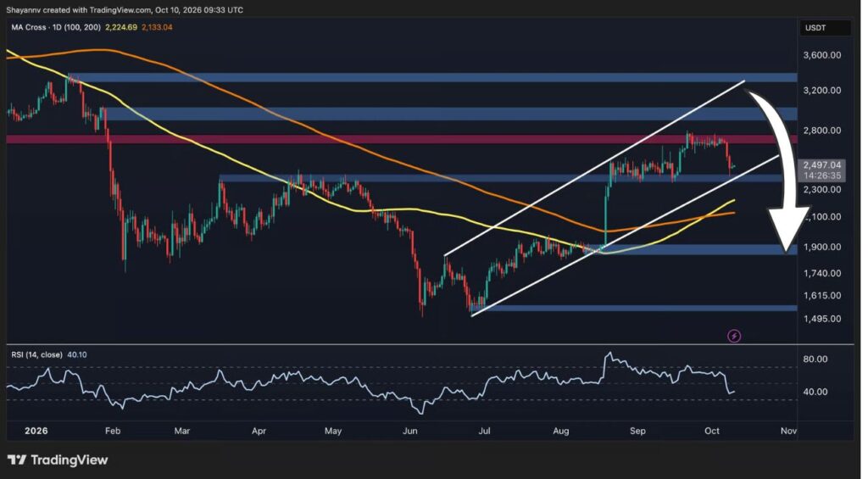Click the Oct time axis label
The width and height of the screenshot is (868, 479).
coord(712,431)
